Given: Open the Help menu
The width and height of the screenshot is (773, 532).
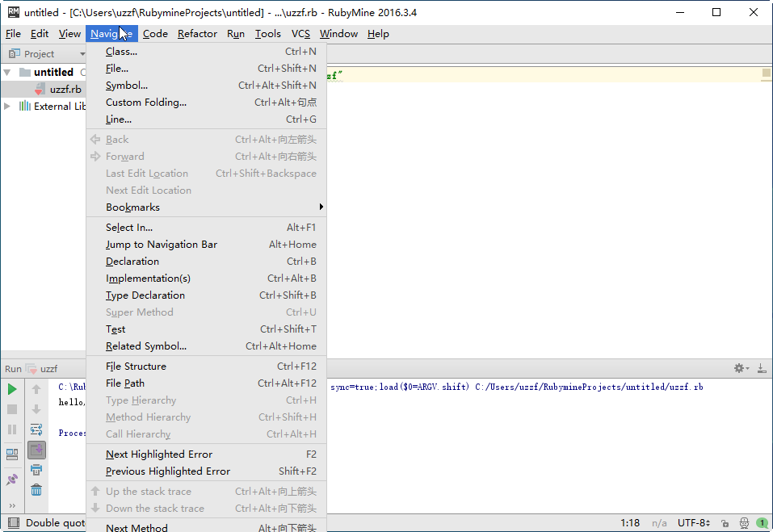Looking at the screenshot, I should [378, 33].
